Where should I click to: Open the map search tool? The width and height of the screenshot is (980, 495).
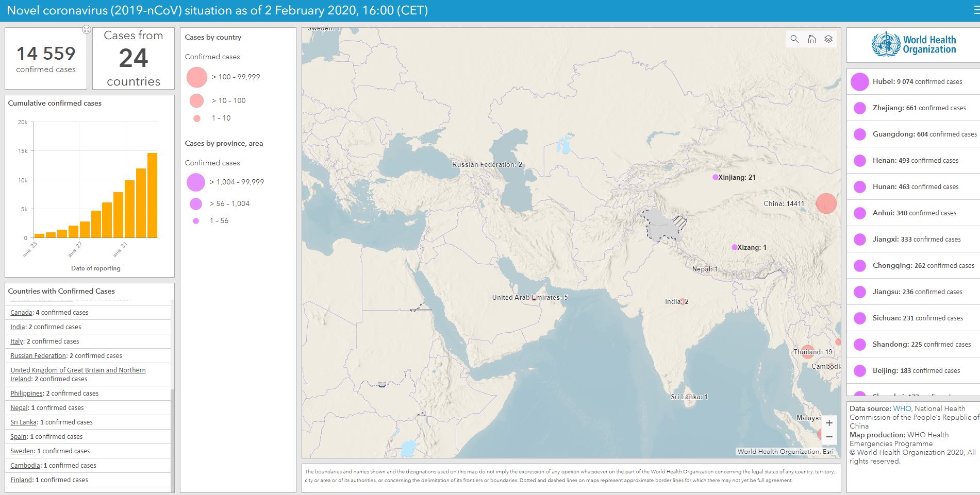794,39
